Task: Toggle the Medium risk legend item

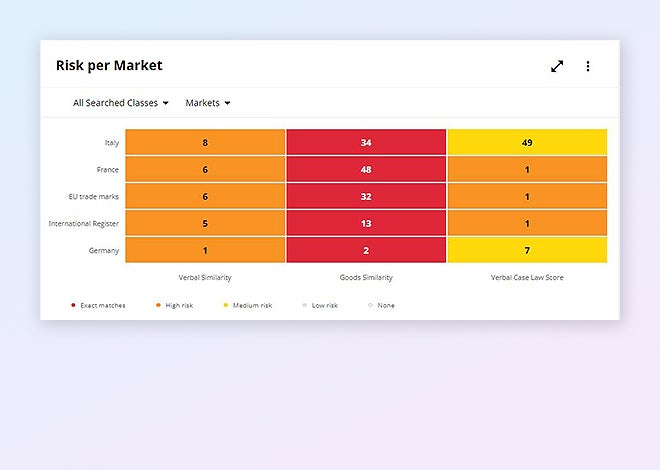Action: (246, 305)
